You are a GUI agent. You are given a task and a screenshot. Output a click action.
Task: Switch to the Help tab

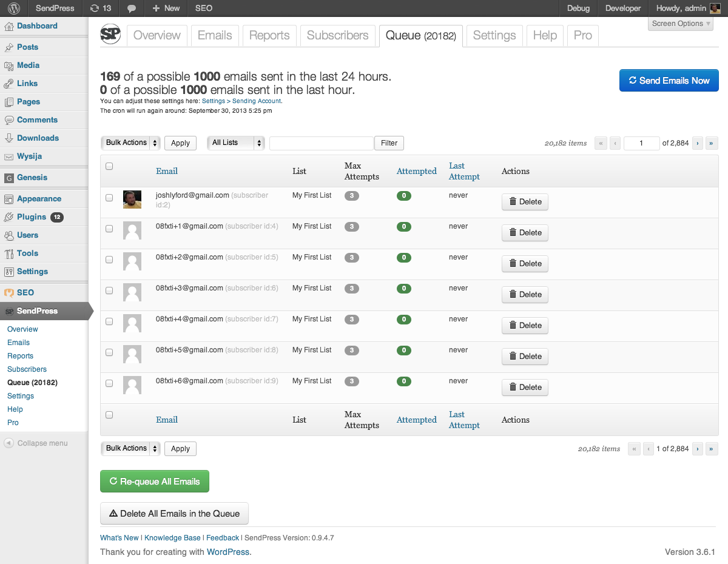click(x=545, y=35)
